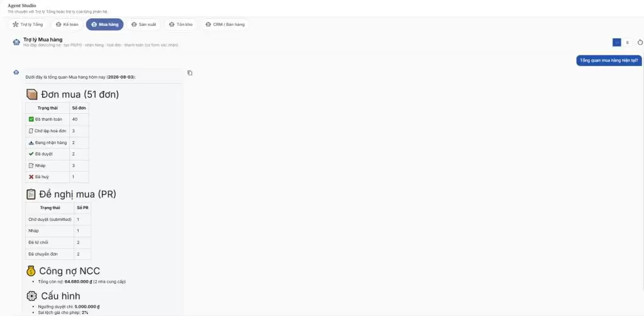This screenshot has width=644, height=316.
Task: Click the Agent Studio title
Action: (22, 6)
